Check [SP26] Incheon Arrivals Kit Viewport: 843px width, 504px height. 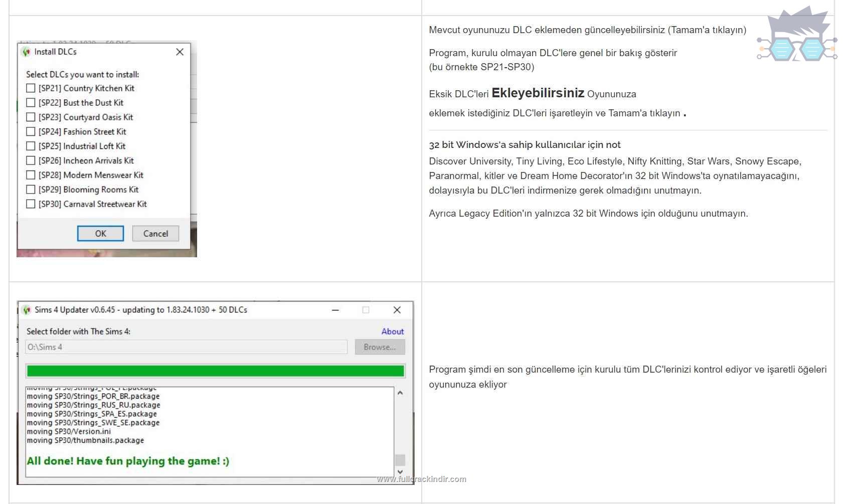(31, 160)
